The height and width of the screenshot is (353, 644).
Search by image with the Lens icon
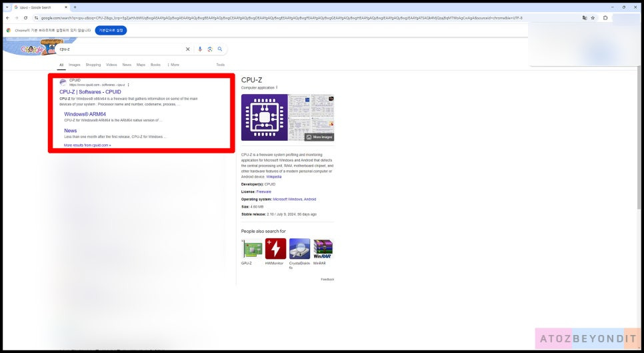click(210, 49)
